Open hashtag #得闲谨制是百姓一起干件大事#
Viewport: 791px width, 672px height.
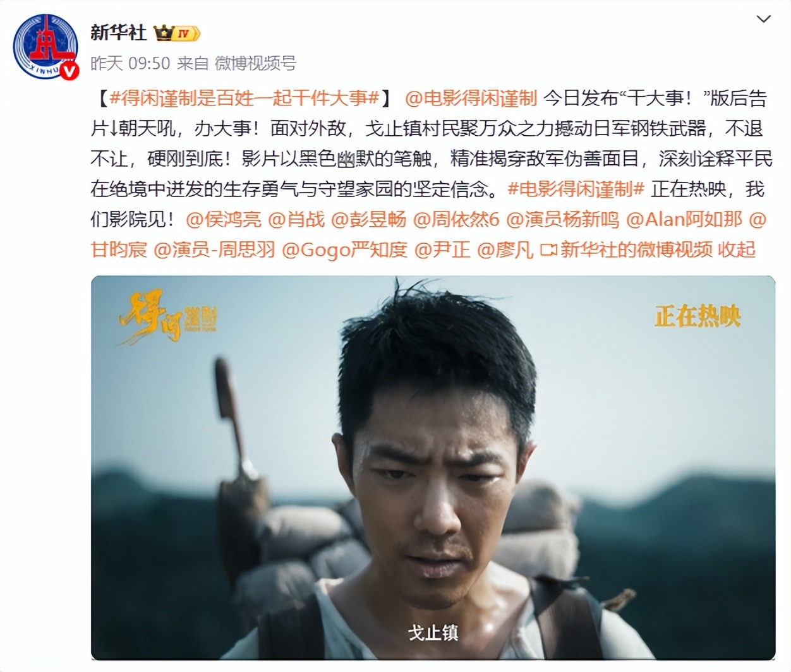(245, 98)
